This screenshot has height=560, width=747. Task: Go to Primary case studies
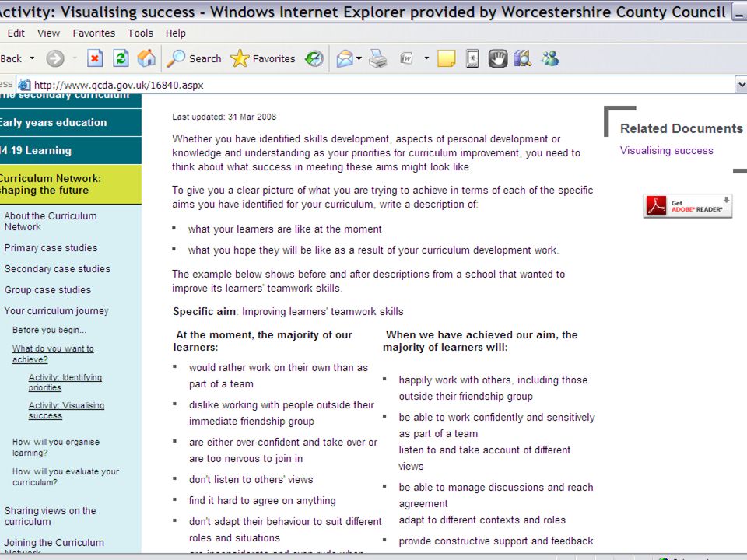point(51,247)
